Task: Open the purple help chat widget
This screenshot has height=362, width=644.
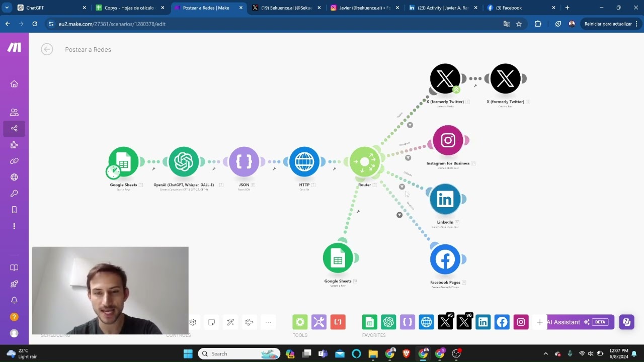Action: pos(626,322)
